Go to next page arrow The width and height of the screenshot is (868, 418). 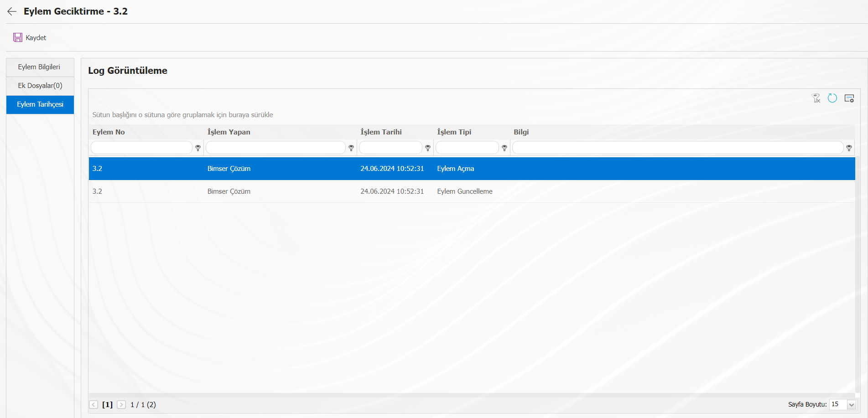click(121, 405)
